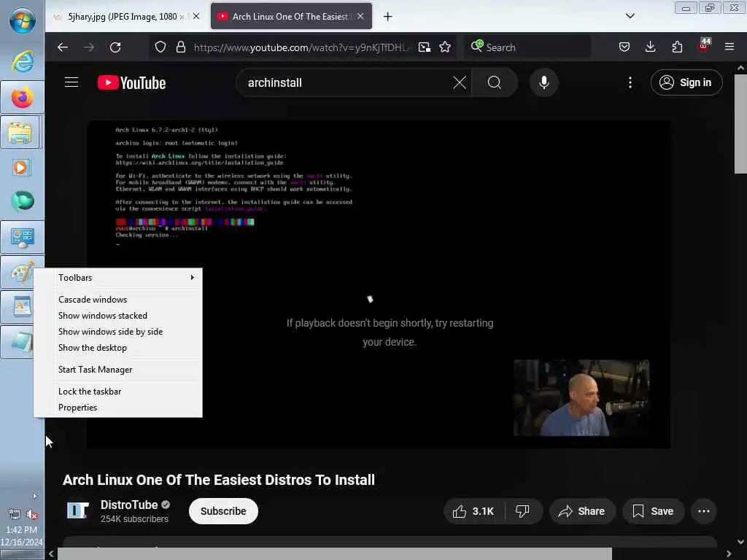Click the muted volume tray icon
747x560 pixels.
[31, 514]
